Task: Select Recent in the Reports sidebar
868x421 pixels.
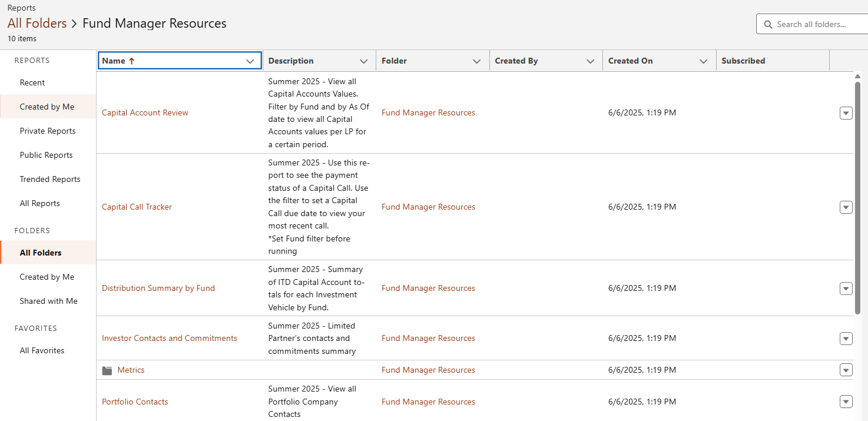Action: [x=32, y=83]
